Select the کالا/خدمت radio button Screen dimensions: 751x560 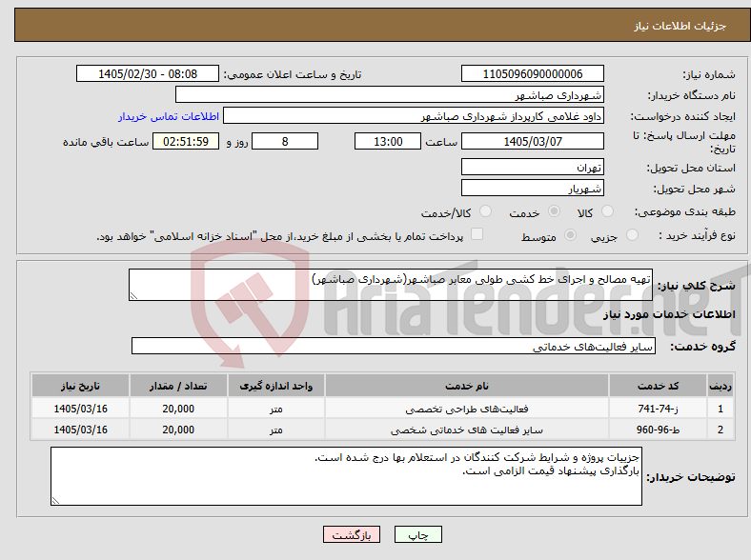point(485,211)
